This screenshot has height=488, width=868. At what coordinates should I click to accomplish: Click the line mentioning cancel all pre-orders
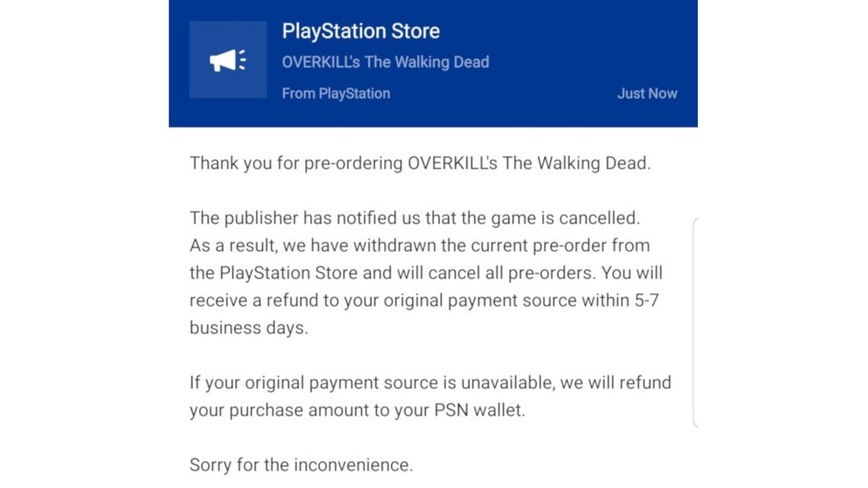point(426,272)
